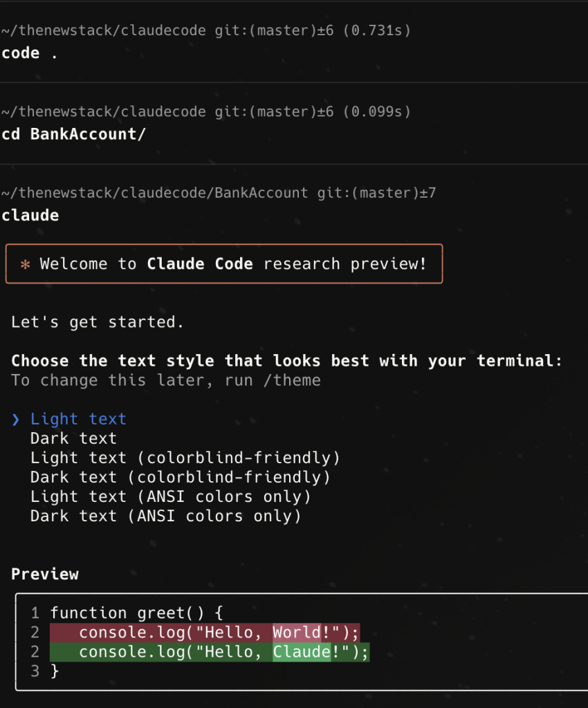The height and width of the screenshot is (708, 588).
Task: Click the highlighted word 'Claude' in the diff
Action: click(x=302, y=652)
